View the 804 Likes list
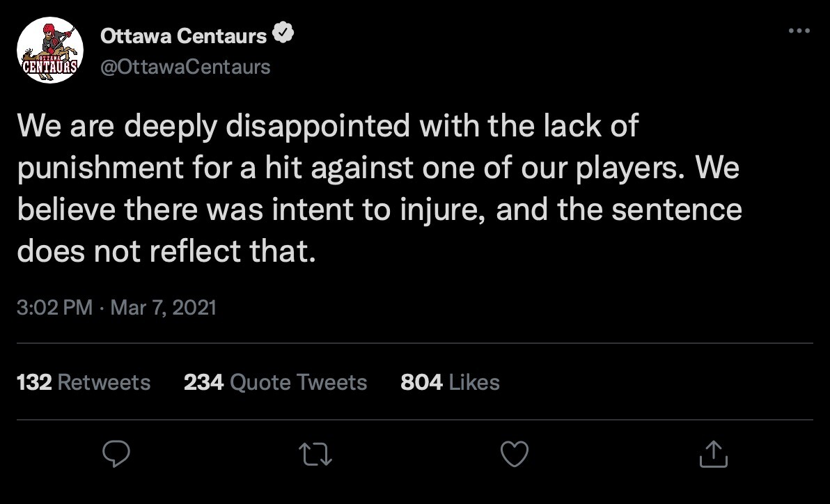 point(450,382)
